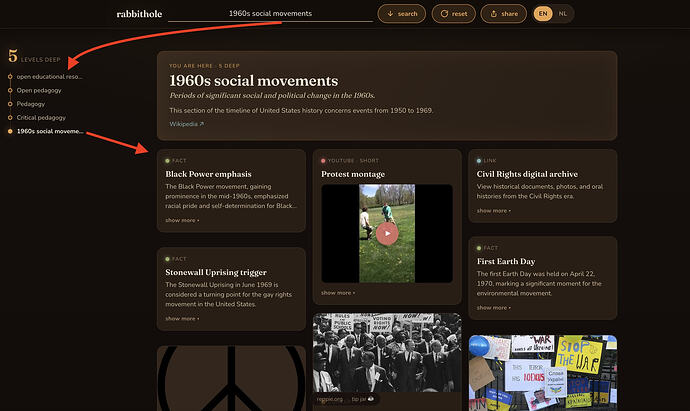Click the rabbithole logo
This screenshot has height=411, width=690.
tap(139, 14)
